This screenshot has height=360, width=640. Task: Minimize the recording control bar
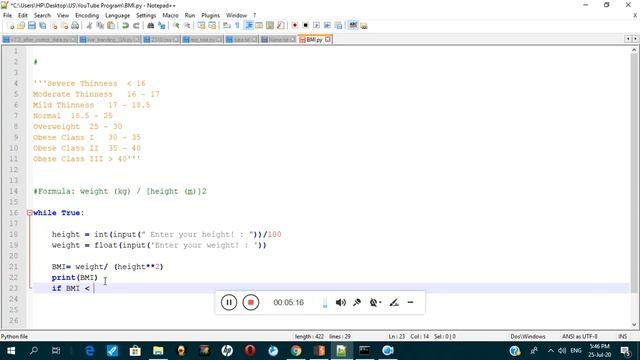coord(411,302)
